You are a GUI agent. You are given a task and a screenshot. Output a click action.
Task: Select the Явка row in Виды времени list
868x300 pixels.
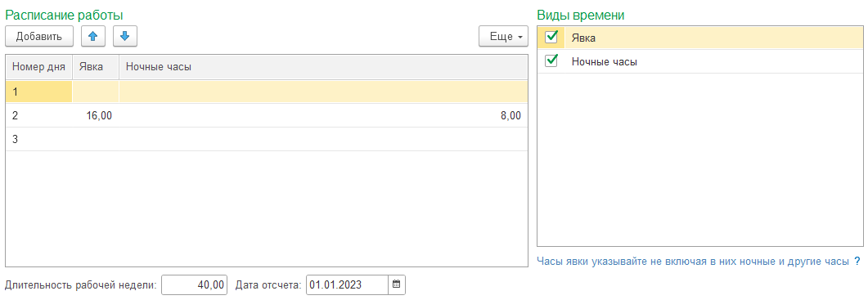coord(699,37)
